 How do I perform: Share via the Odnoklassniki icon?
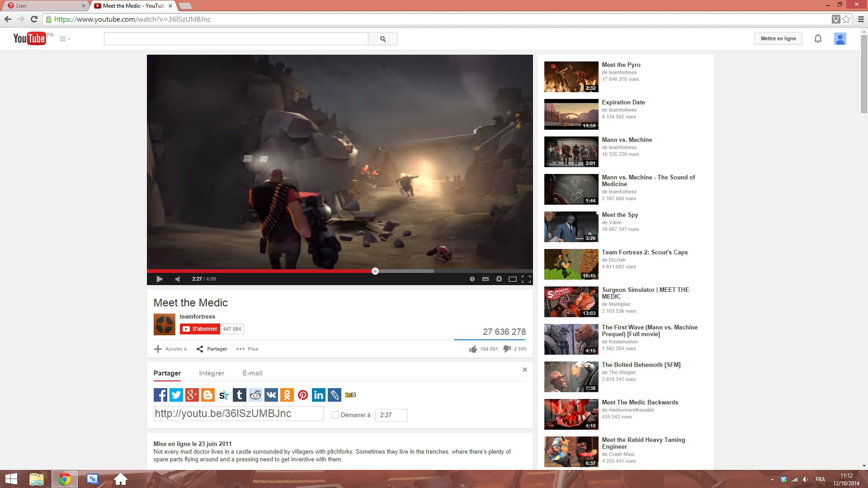click(287, 395)
